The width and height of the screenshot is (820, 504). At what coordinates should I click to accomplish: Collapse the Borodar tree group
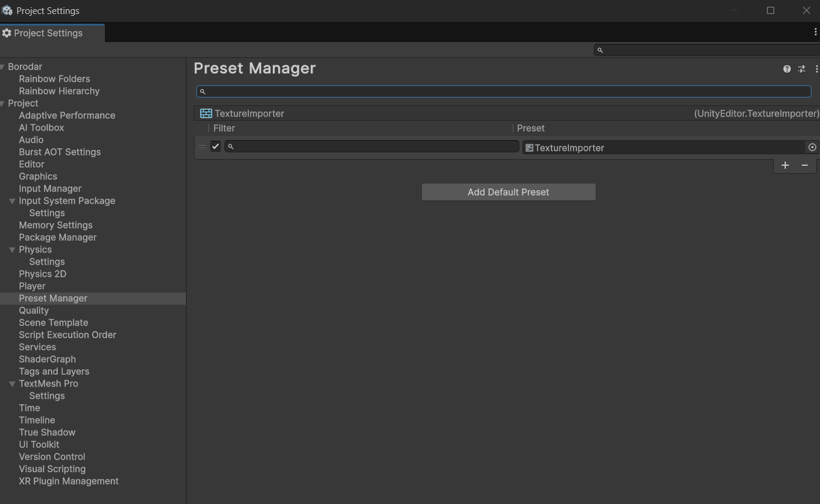(3, 67)
